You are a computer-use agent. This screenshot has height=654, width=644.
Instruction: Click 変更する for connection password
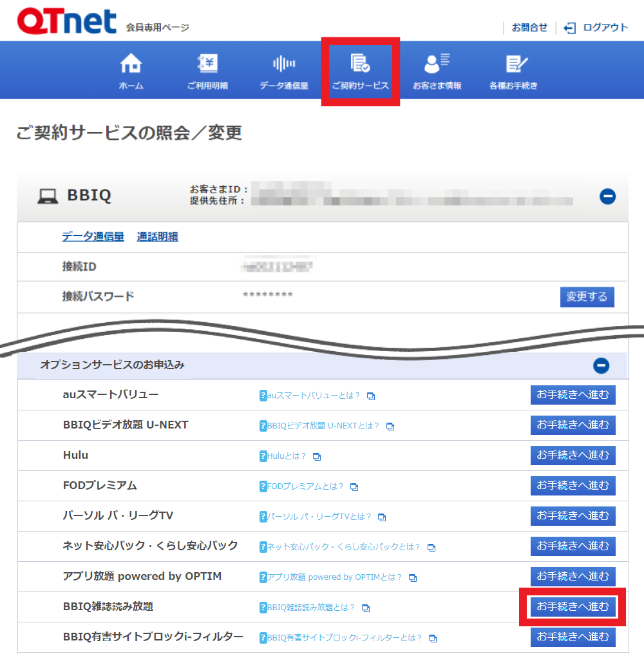(587, 297)
